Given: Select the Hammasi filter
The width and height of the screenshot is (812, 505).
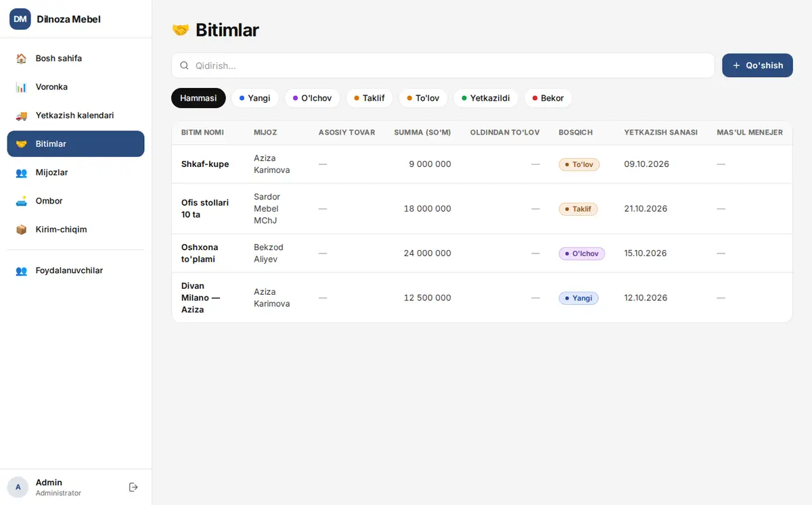Looking at the screenshot, I should click(x=198, y=98).
